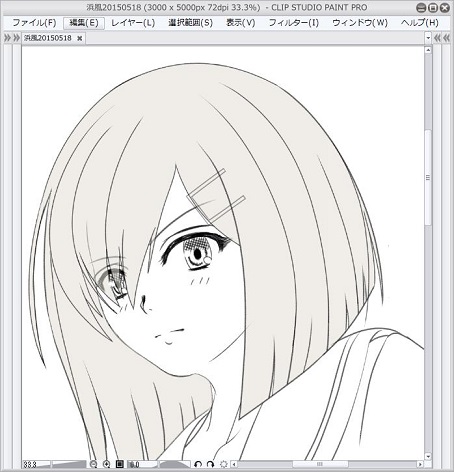Maximize the CLIP STUDIO PAINT window
Screen dimensions: 454x472
pos(433,8)
